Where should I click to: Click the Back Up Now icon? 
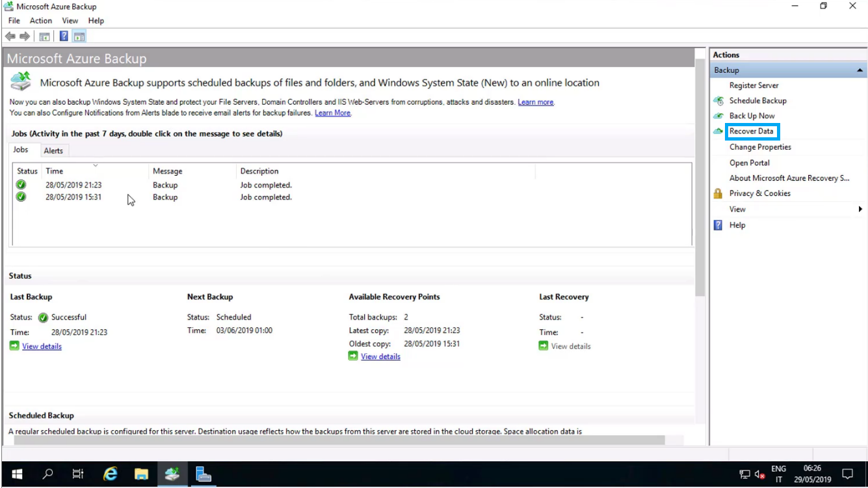718,116
